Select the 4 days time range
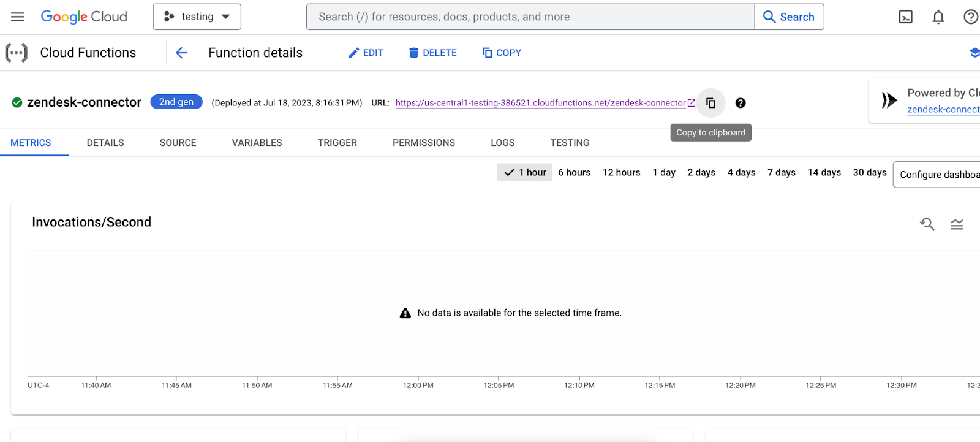980x442 pixels. [x=742, y=172]
